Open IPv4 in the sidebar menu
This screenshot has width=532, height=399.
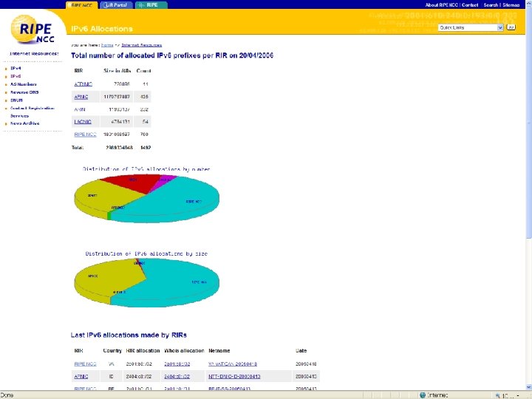click(16, 68)
